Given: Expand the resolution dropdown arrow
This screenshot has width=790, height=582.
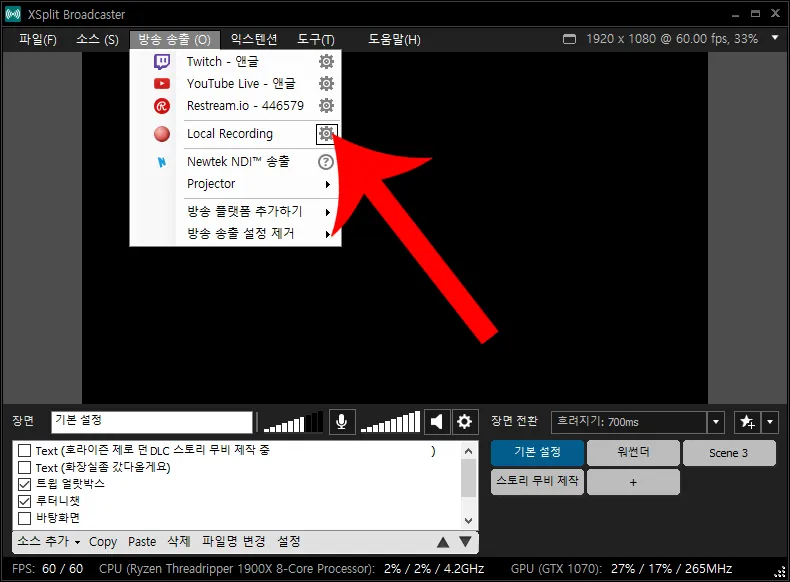Looking at the screenshot, I should tap(775, 38).
